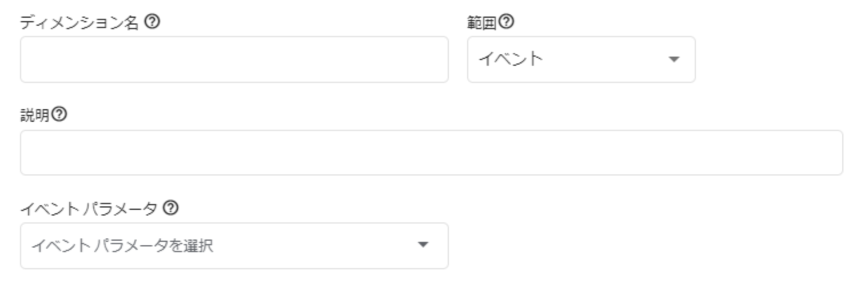The width and height of the screenshot is (868, 295).
Task: Expand the イベント パラメータを選択 dropdown arrow
Action: (x=423, y=245)
